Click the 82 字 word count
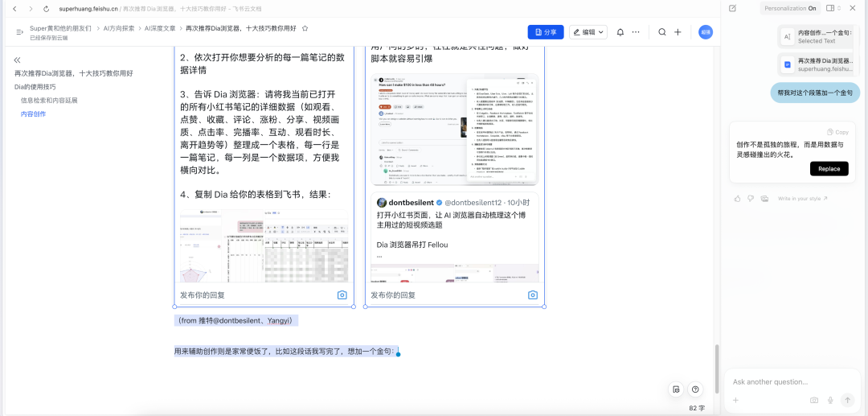 (697, 408)
